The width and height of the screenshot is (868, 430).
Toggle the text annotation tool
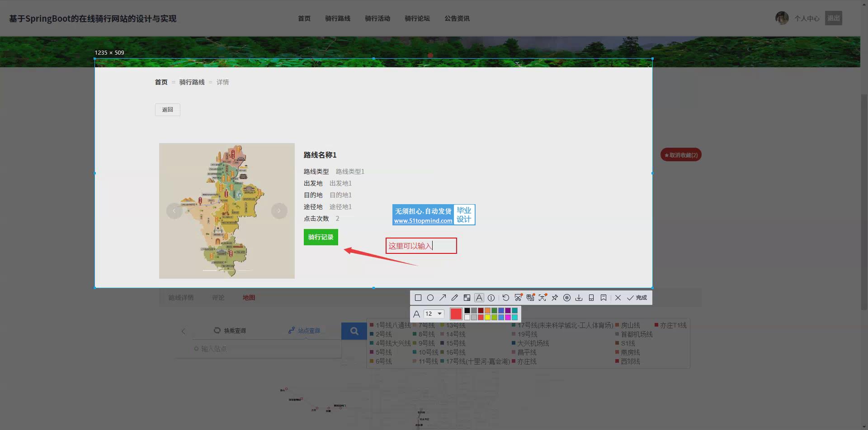[x=479, y=298]
